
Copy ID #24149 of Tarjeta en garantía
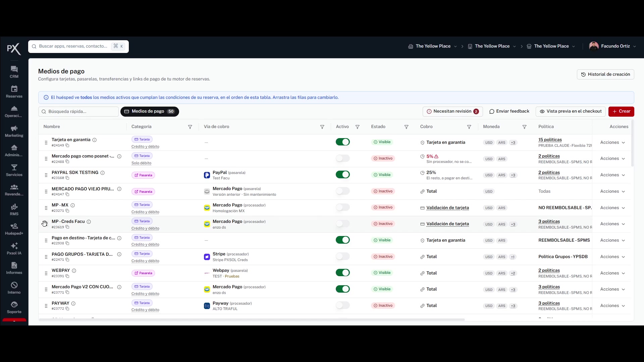[x=67, y=145]
